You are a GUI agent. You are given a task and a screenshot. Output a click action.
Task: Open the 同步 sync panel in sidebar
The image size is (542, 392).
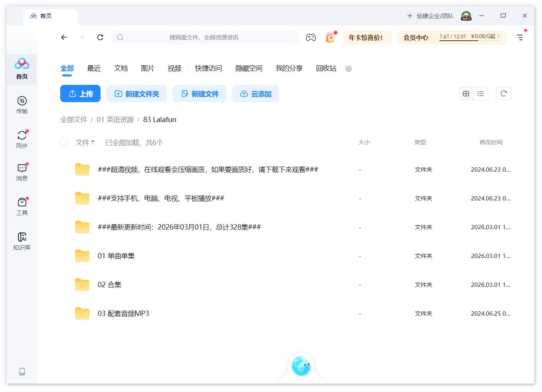(x=21, y=138)
